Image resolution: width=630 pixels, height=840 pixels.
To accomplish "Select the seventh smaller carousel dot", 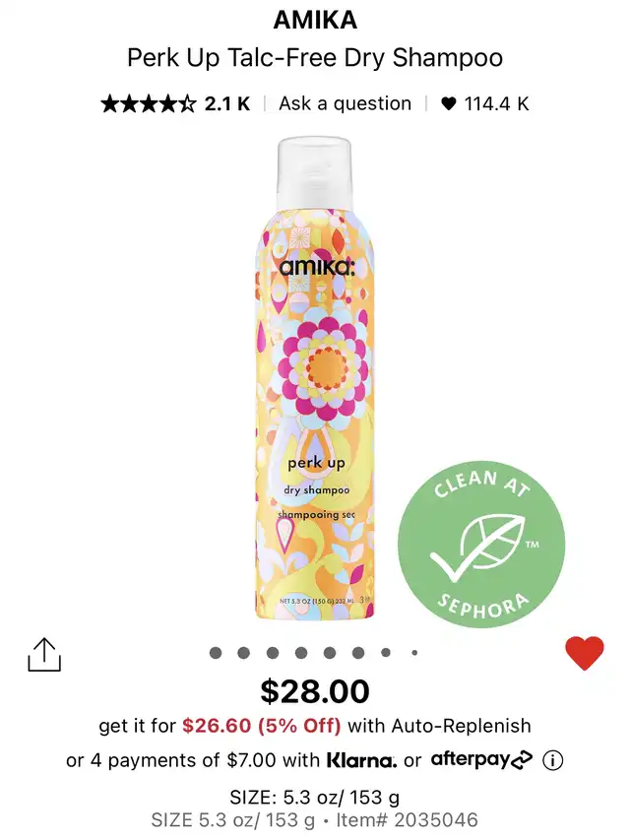I will pyautogui.click(x=386, y=653).
